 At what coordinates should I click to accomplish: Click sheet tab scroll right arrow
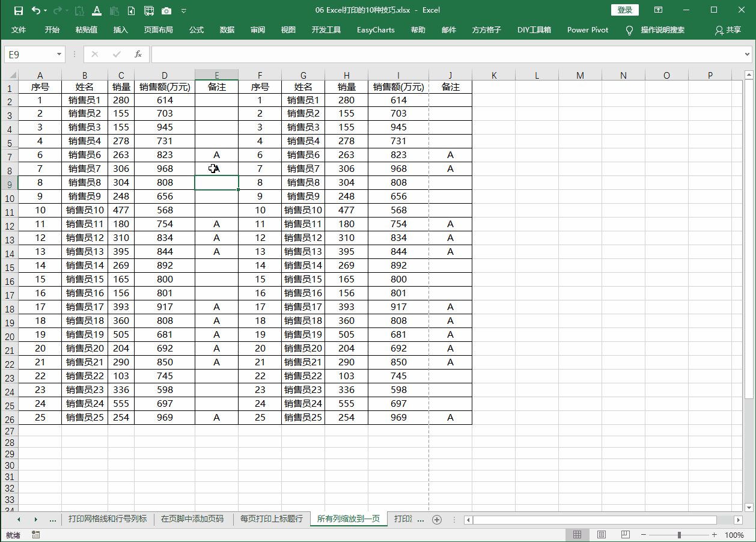(35, 519)
